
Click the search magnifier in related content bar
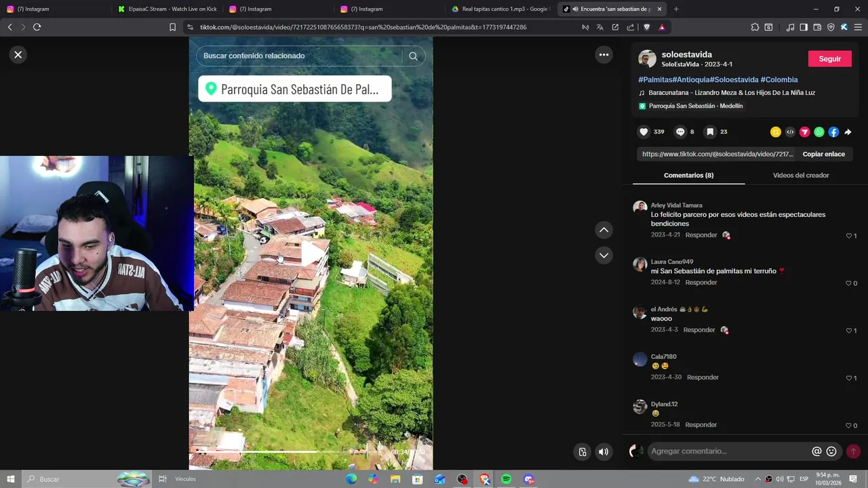413,56
